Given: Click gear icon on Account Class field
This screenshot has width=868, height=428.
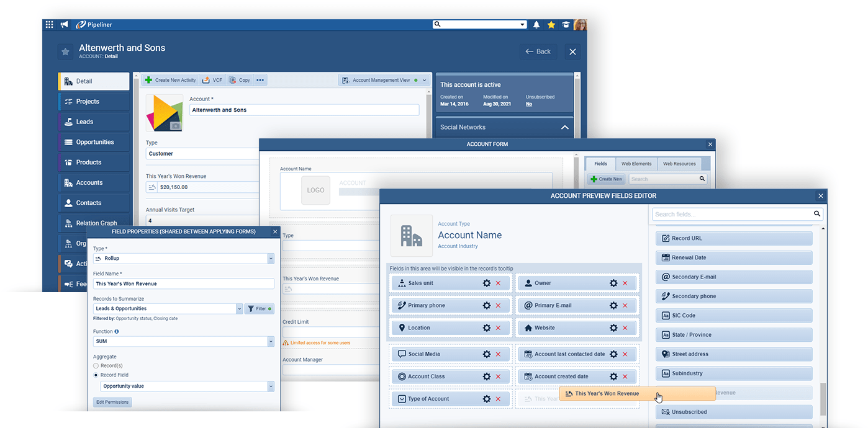Looking at the screenshot, I should click(487, 377).
